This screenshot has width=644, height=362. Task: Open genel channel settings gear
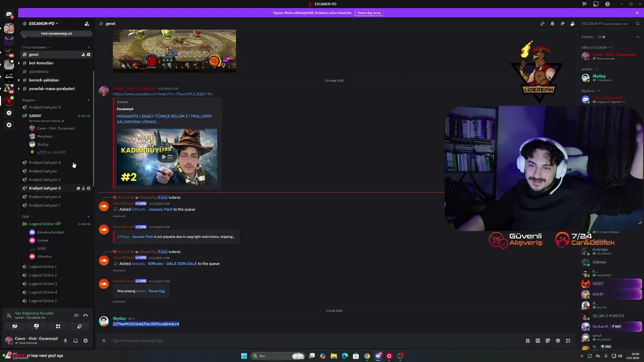coord(89,54)
